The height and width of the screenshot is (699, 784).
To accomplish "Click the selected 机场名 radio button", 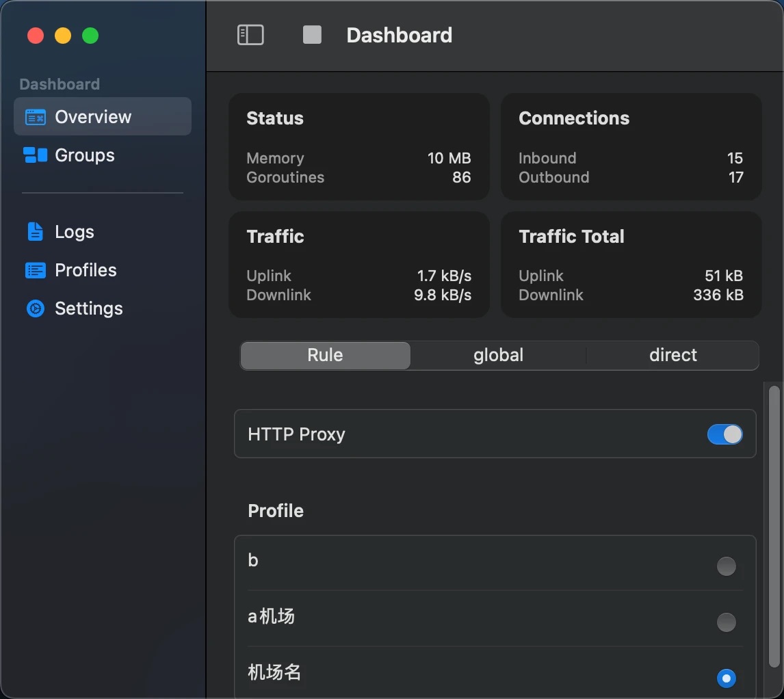I will 726,678.
